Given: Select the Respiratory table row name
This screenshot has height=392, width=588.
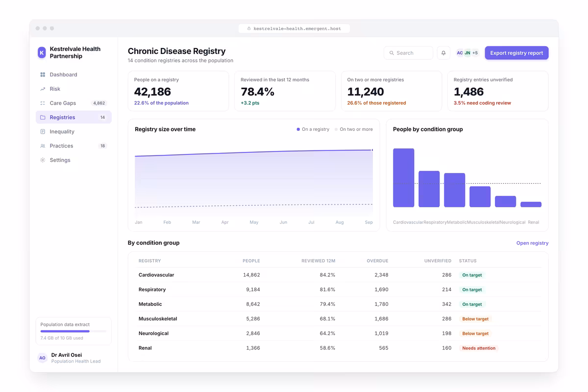Looking at the screenshot, I should point(152,290).
